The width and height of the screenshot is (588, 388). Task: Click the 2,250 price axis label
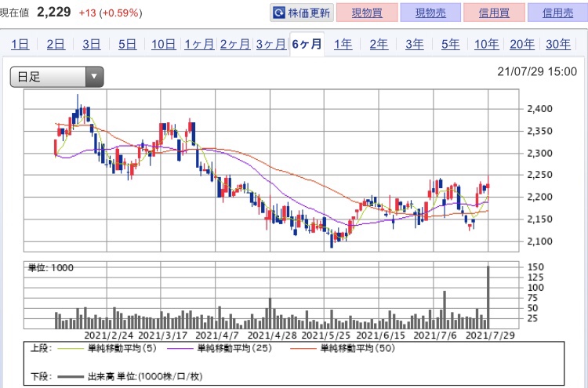click(x=539, y=175)
